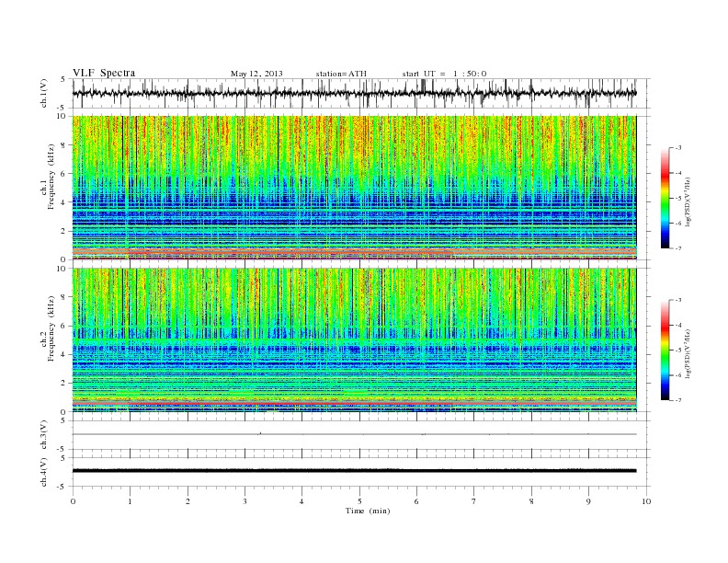Click the ch.2 frequency axis "6" tick label
Screen dimensions: 728x563
pyautogui.click(x=64, y=326)
